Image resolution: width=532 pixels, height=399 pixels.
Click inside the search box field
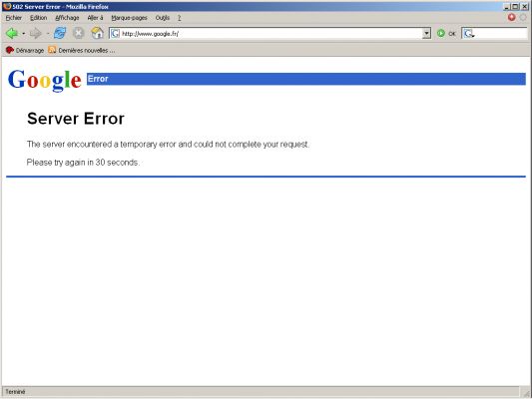[501, 34]
